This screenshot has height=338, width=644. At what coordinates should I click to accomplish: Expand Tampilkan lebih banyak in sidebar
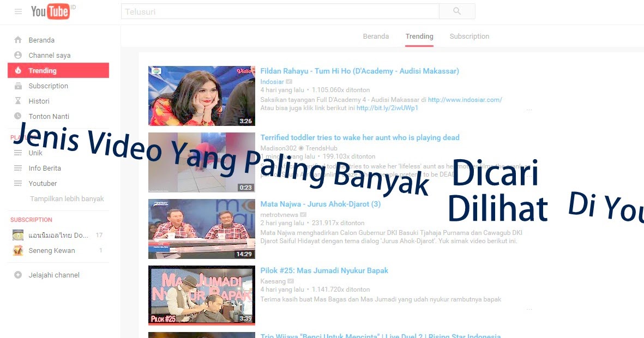click(67, 198)
